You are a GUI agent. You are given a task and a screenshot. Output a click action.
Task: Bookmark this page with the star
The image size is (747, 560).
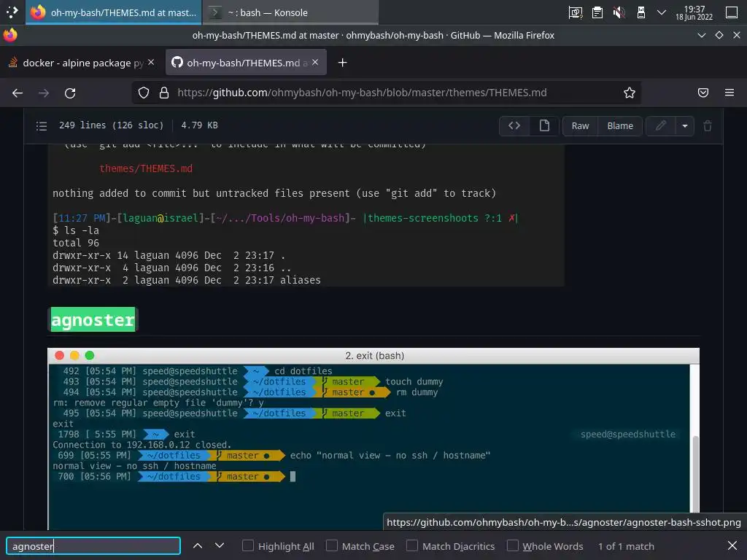coord(630,93)
